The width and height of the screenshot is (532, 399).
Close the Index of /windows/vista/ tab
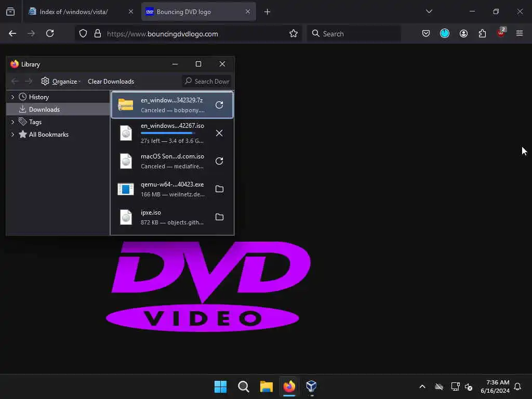point(130,11)
